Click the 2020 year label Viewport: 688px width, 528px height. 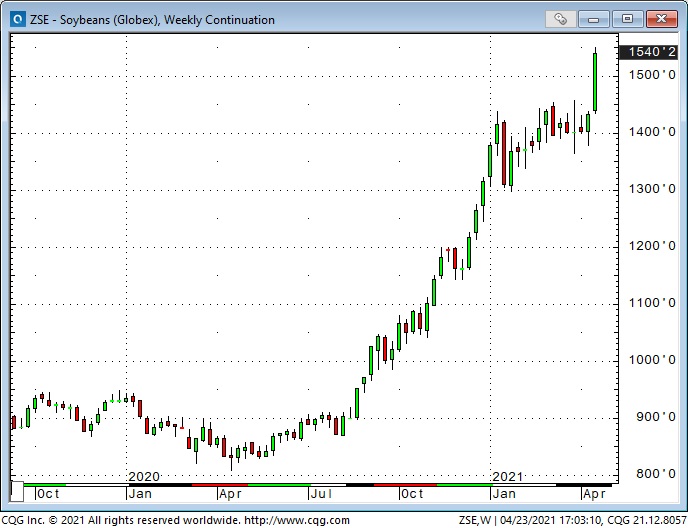pyautogui.click(x=144, y=477)
